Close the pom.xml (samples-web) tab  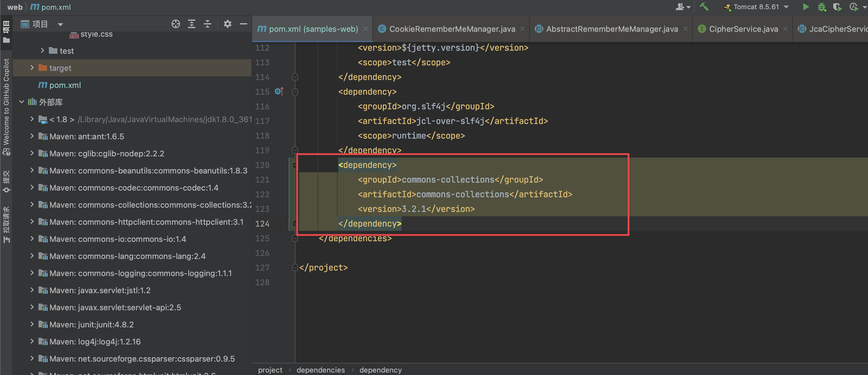[365, 29]
